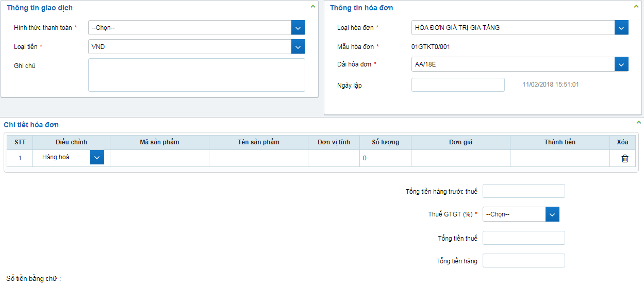644x285 pixels.
Task: Open the Hình thức thanh toán dropdown
Action: tap(298, 28)
